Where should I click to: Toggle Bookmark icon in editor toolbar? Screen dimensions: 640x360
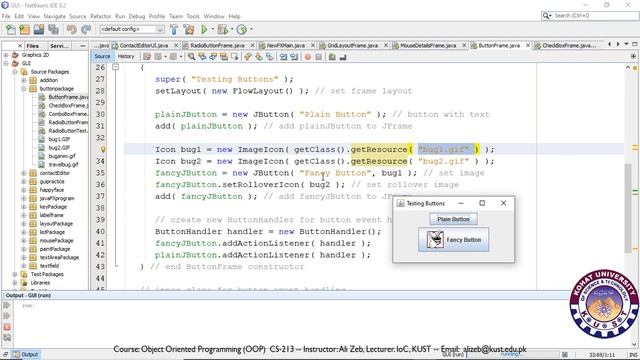click(269, 57)
